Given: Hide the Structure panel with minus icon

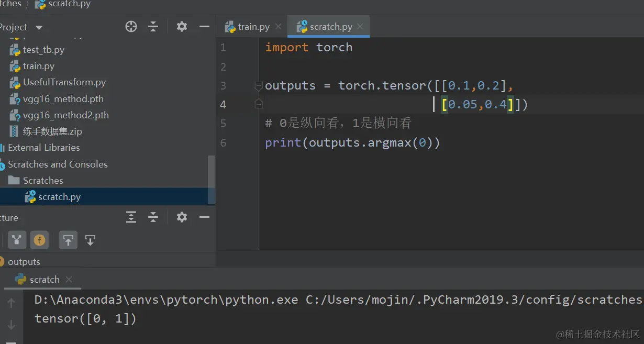Looking at the screenshot, I should pos(204,217).
